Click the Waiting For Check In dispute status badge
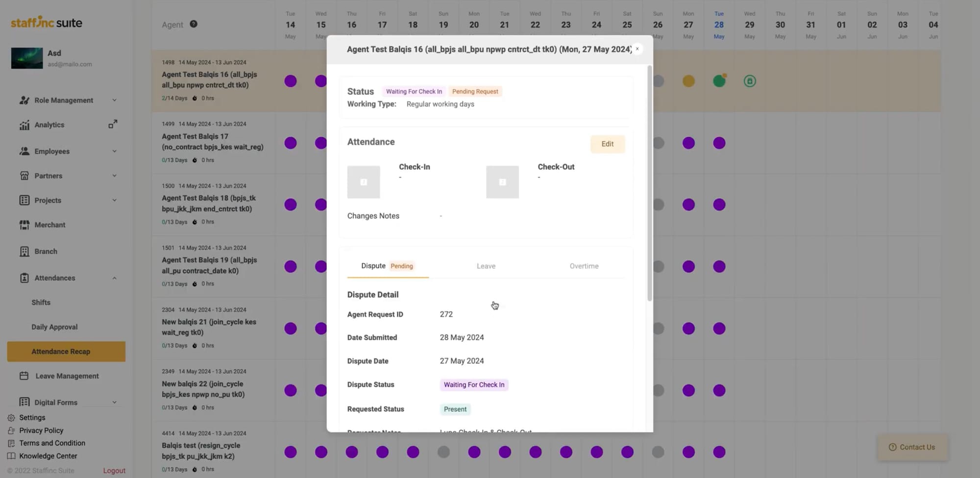The image size is (980, 478). point(474,385)
